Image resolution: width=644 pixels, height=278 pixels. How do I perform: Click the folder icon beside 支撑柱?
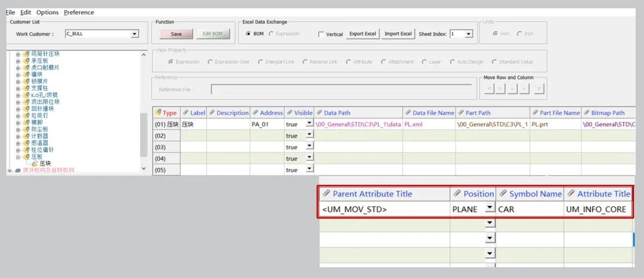tap(27, 88)
